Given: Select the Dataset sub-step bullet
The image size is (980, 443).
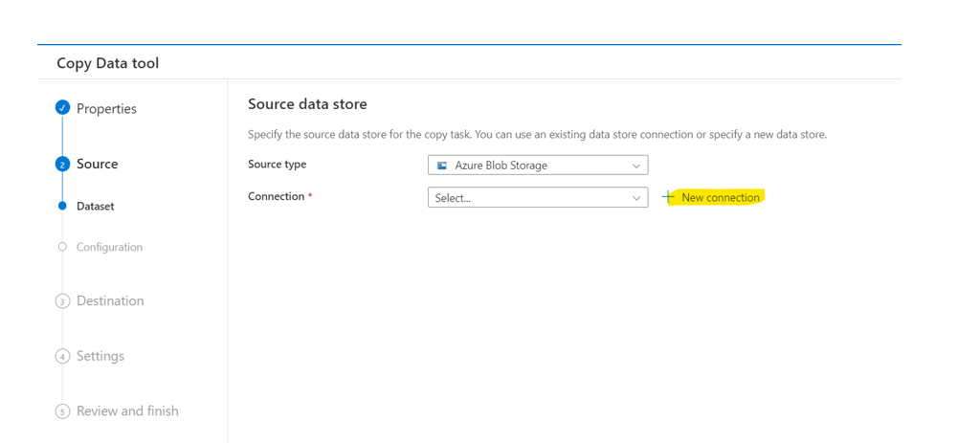Looking at the screenshot, I should click(62, 206).
